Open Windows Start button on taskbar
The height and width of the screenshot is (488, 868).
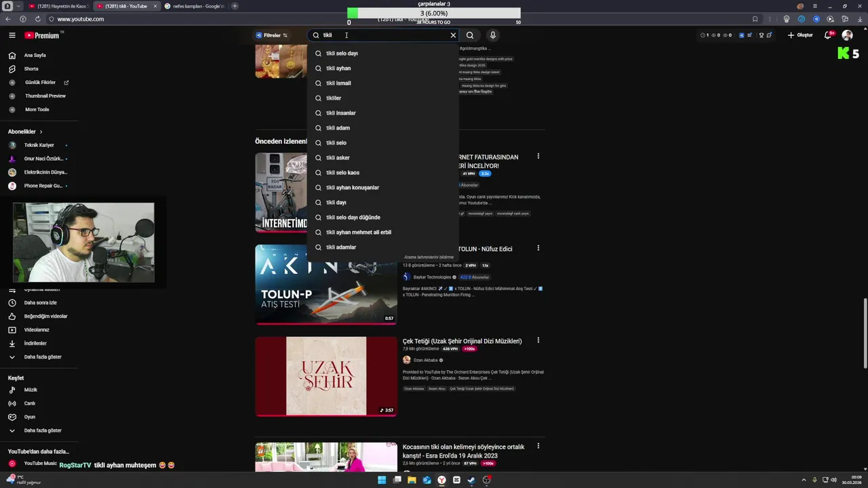[x=382, y=480]
